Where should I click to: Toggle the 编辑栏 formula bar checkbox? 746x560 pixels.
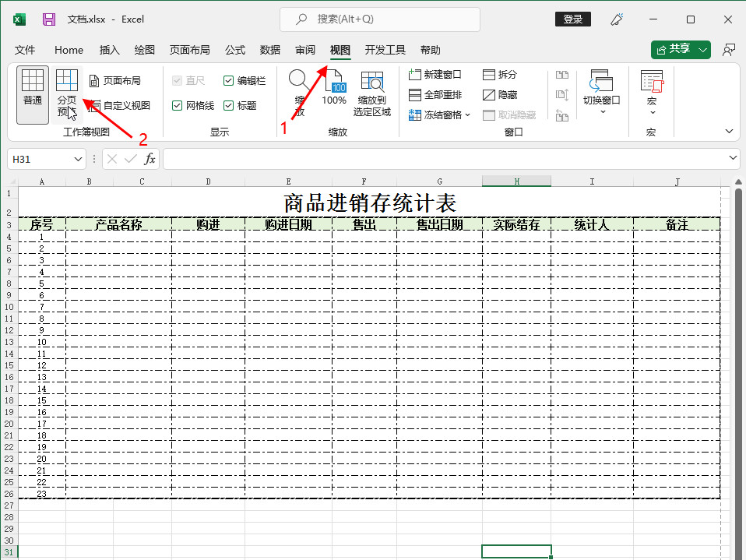228,81
